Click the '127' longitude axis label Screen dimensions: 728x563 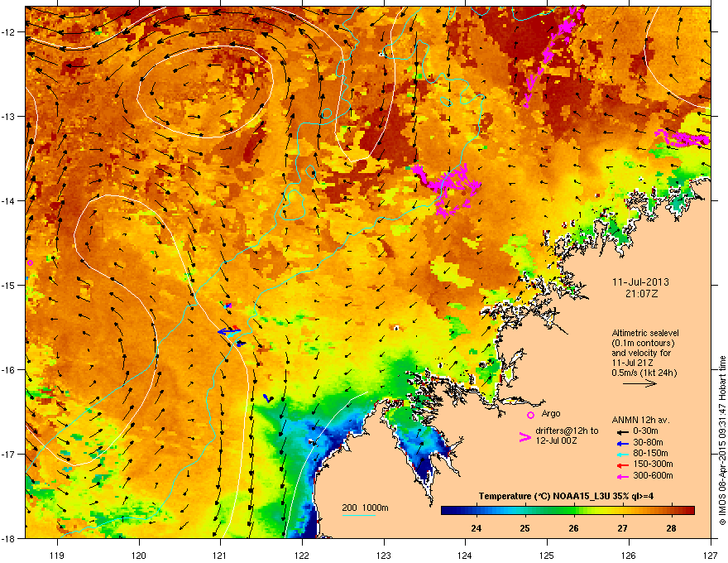click(711, 556)
